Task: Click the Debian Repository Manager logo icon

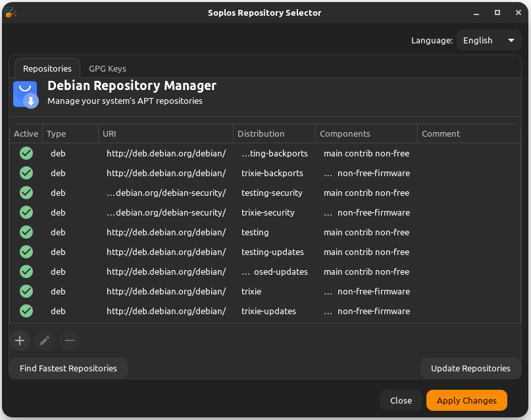Action: click(25, 93)
